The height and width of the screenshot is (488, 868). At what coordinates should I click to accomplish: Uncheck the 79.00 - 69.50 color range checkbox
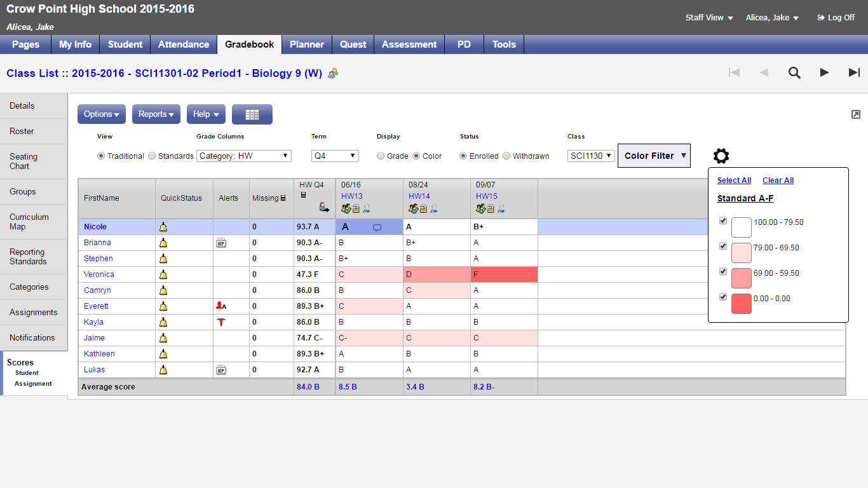tap(722, 246)
